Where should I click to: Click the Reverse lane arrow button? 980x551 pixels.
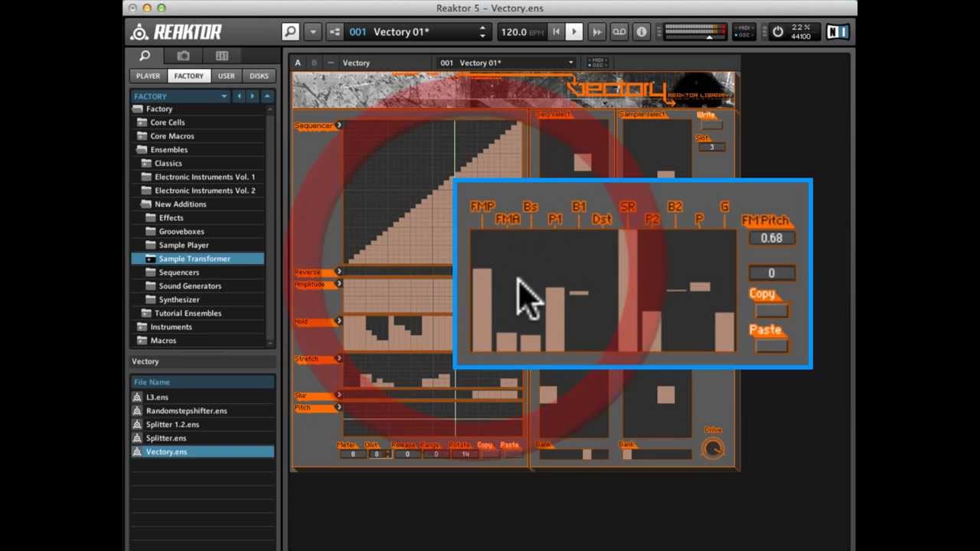point(338,272)
